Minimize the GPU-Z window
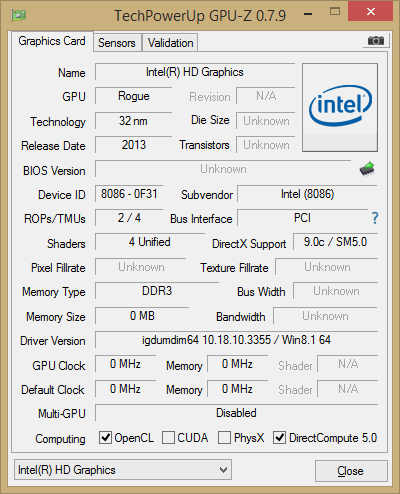Viewport: 400px width, 494px height. (x=308, y=14)
